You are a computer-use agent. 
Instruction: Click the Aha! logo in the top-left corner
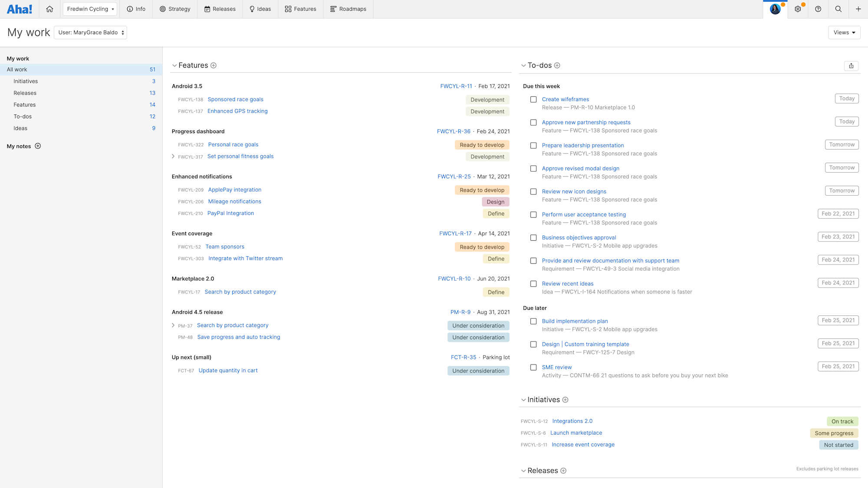point(20,9)
